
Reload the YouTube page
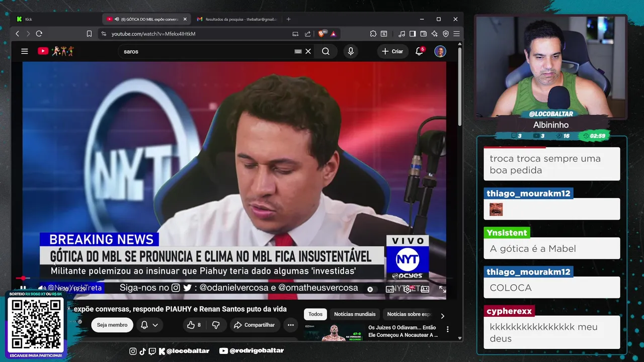39,34
